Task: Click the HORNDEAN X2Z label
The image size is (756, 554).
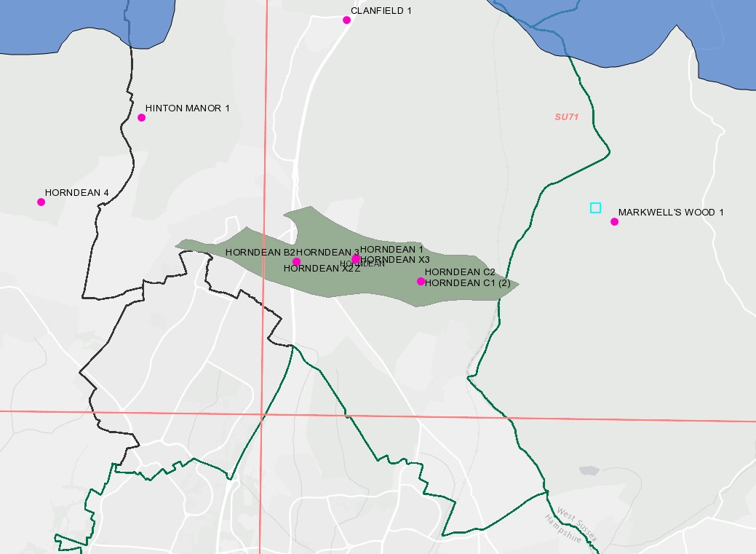Action: pos(311,269)
